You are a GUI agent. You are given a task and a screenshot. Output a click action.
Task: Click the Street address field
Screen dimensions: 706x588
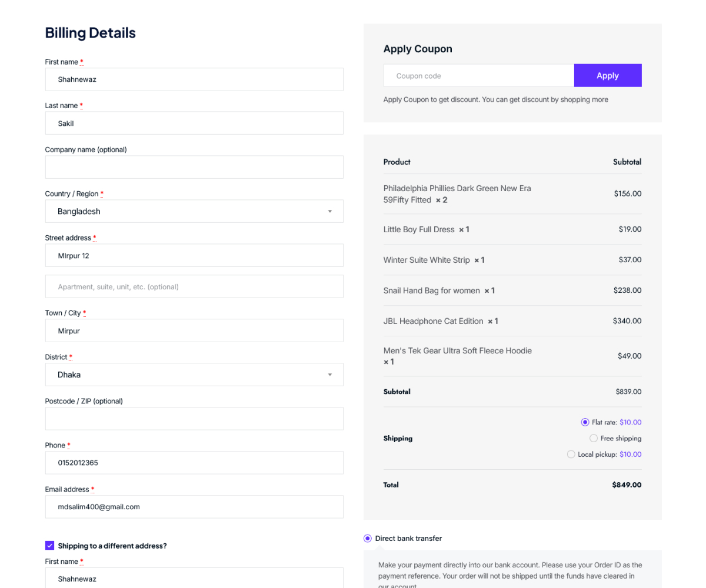(x=194, y=256)
